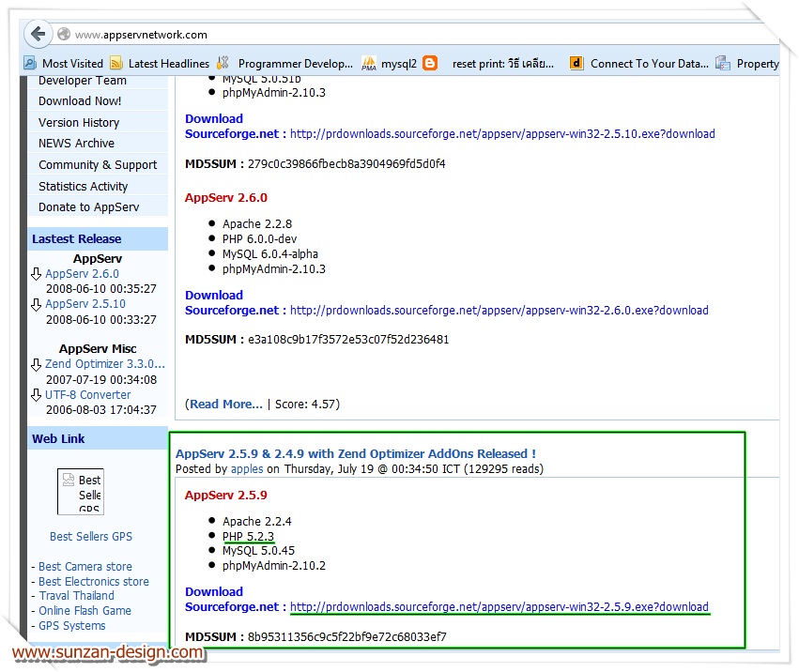Follow the appserv-win32-2.5.9.exe download URL
Viewport: 799px width, 672px height.
tap(499, 607)
